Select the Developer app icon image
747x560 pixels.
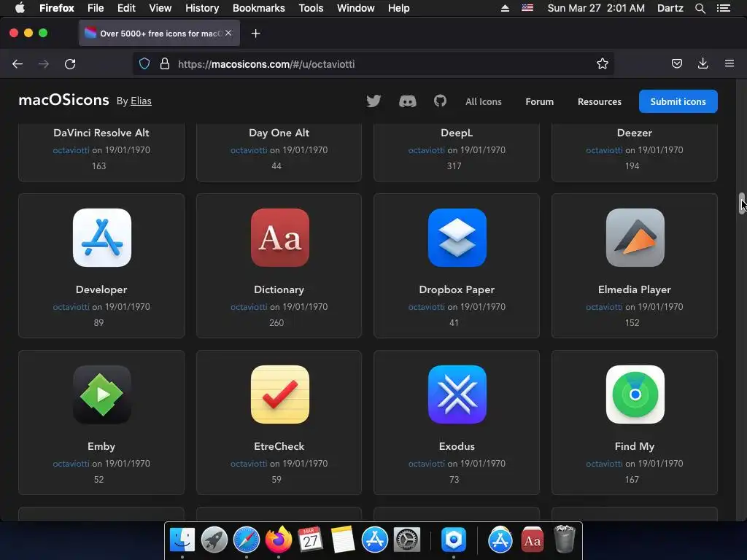tap(102, 238)
